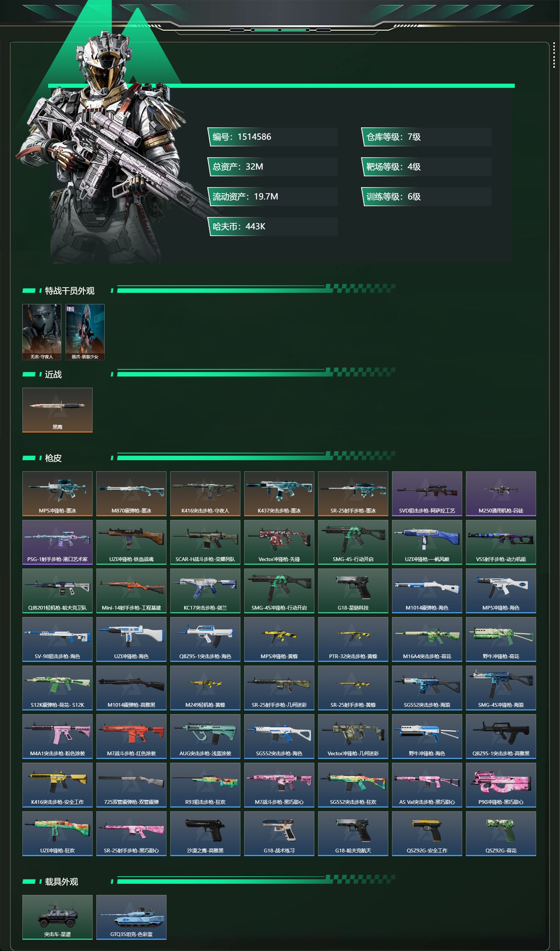Click the 哈夫币：443K stat

coord(273,226)
